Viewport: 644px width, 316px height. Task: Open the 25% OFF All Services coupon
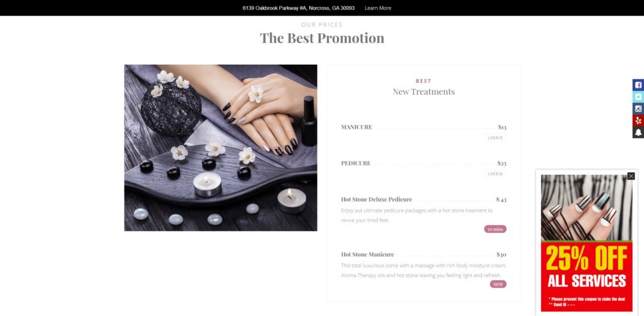coord(587,243)
